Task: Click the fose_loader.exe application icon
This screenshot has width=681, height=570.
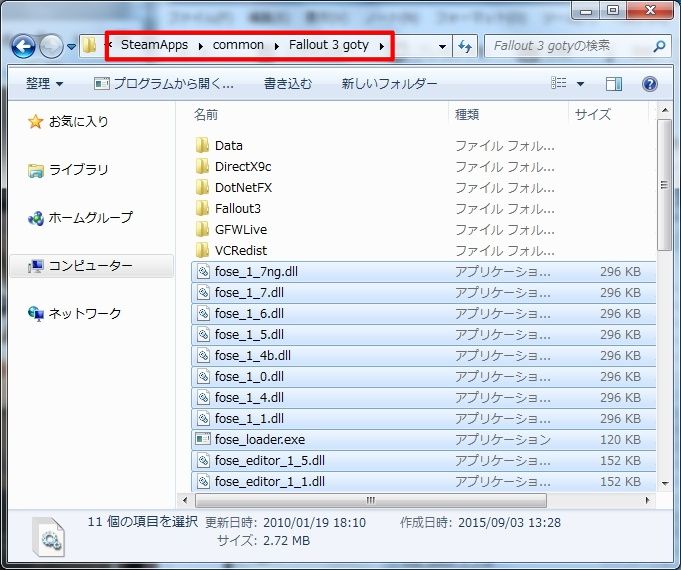Action: click(203, 439)
